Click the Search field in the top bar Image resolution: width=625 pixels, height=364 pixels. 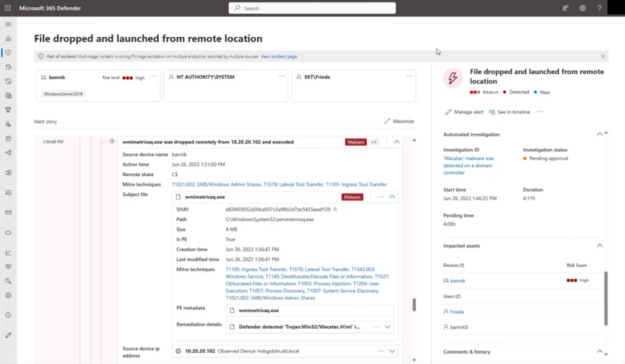[x=312, y=8]
